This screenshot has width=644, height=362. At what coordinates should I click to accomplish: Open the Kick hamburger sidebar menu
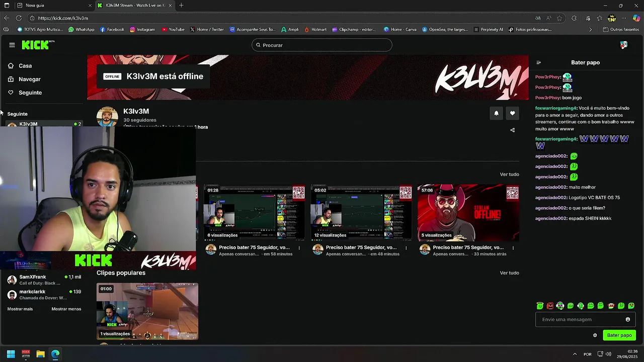point(12,45)
